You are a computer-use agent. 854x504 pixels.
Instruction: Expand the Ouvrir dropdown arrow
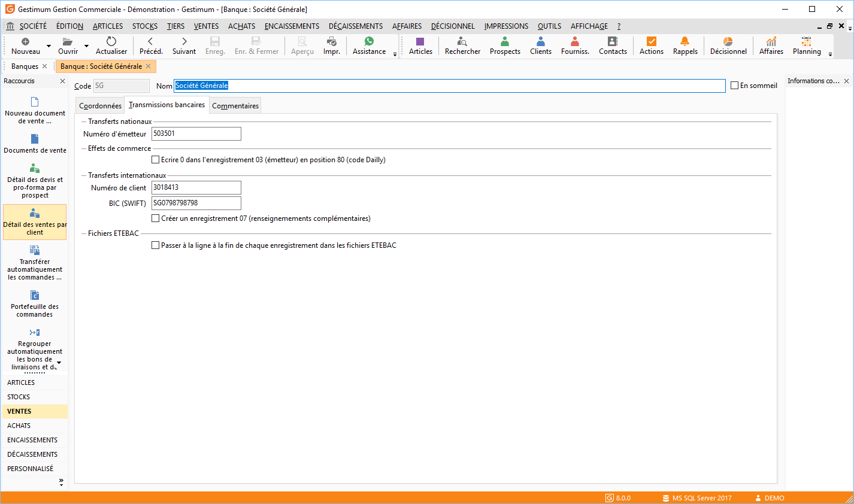click(x=86, y=46)
